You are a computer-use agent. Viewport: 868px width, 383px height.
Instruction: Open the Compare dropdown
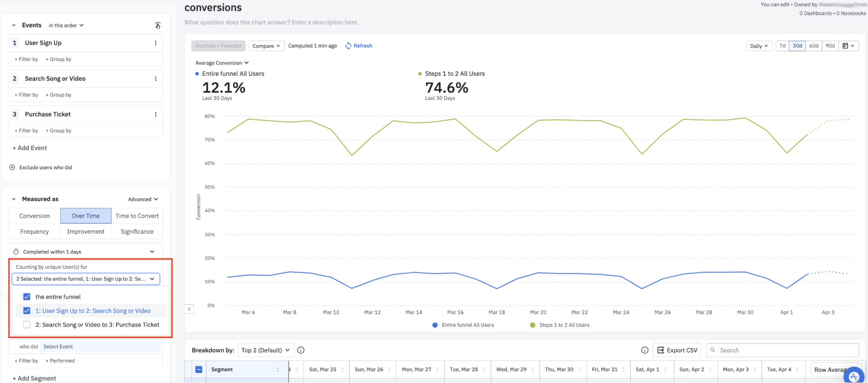[x=266, y=46]
